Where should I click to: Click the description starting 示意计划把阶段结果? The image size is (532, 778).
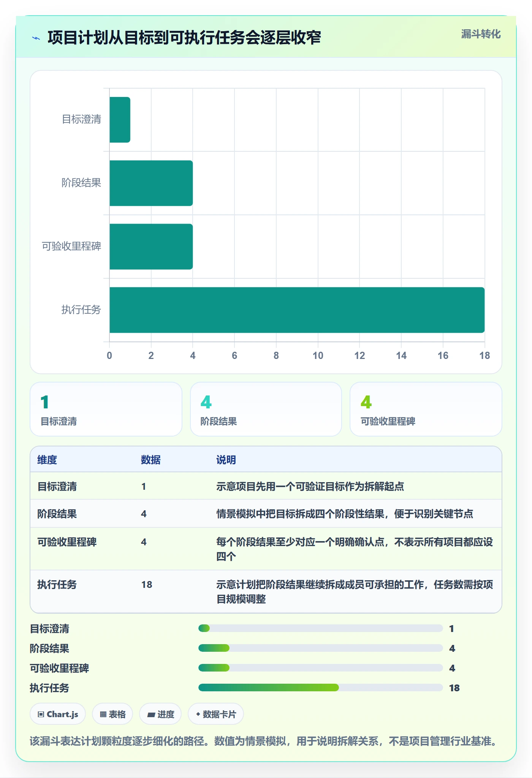(x=355, y=592)
